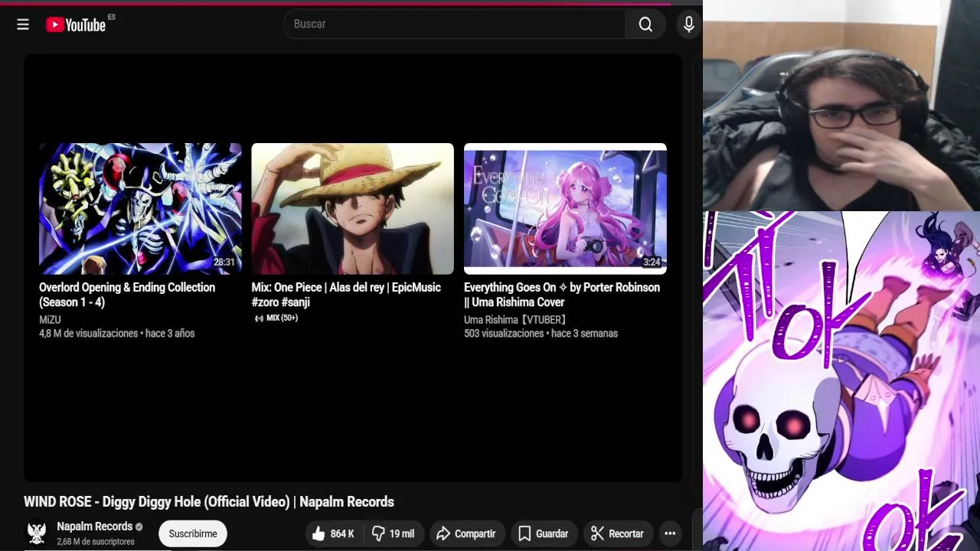Image resolution: width=980 pixels, height=551 pixels.
Task: Dislike the video with 19 mil thumbs-down
Action: coord(394,533)
